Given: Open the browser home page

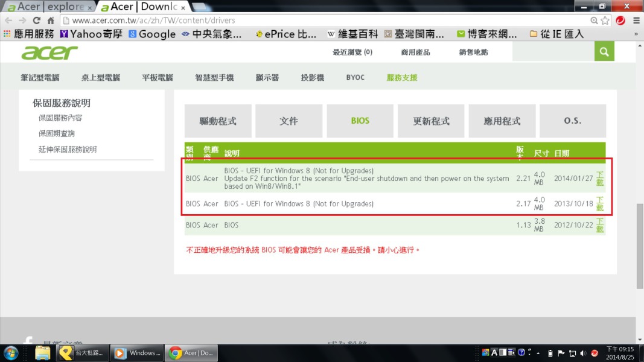Looking at the screenshot, I should pyautogui.click(x=51, y=21).
